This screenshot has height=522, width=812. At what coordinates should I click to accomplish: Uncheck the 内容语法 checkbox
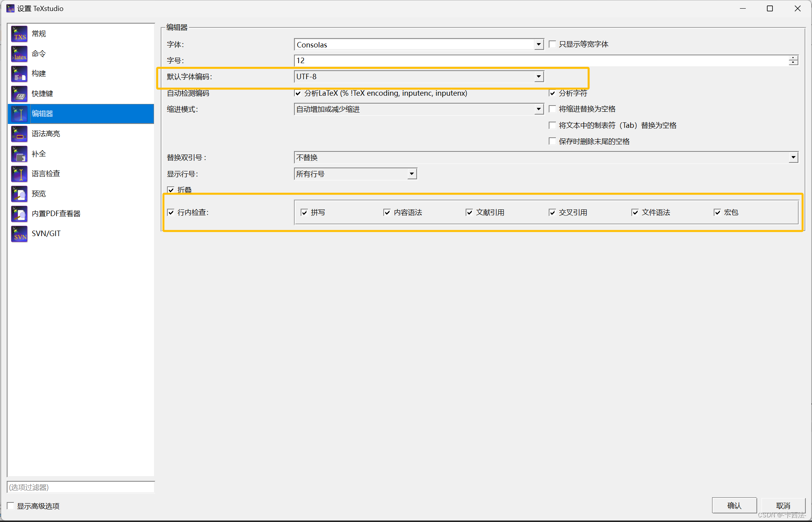(x=387, y=212)
